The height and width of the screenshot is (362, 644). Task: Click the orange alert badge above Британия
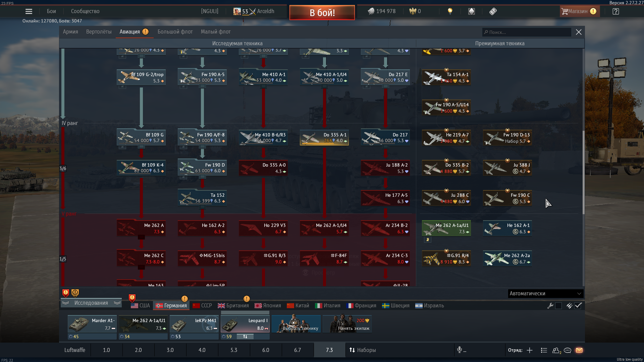247,299
